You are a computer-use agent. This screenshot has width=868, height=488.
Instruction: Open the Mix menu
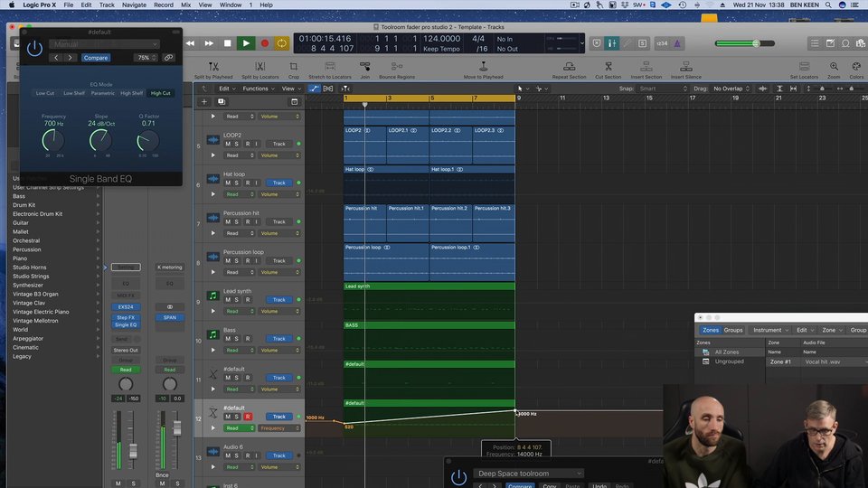186,5
